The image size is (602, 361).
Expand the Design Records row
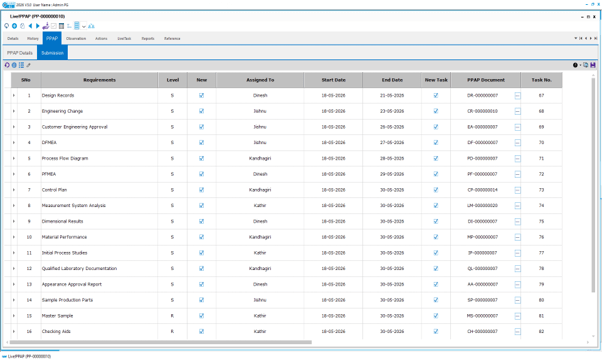pyautogui.click(x=14, y=96)
